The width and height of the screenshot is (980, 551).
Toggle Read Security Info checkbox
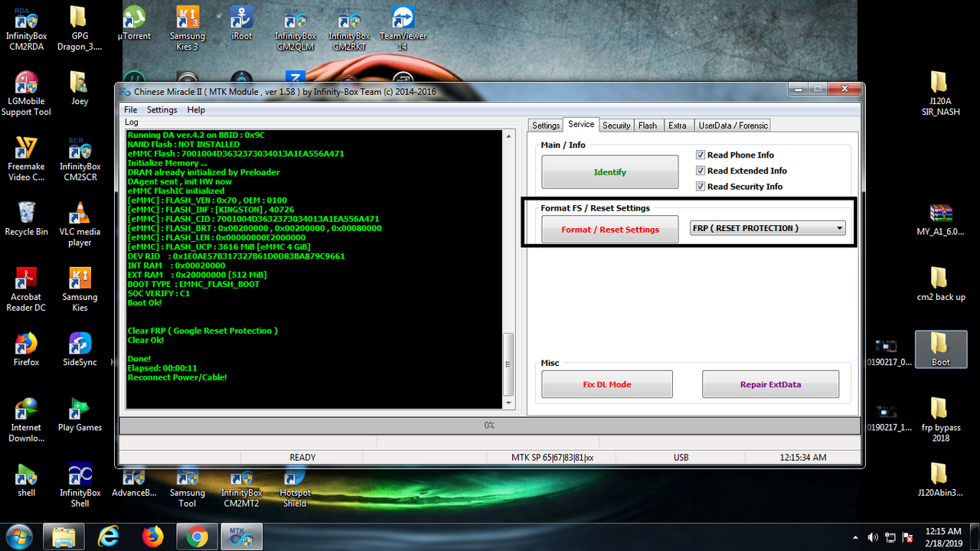(701, 187)
